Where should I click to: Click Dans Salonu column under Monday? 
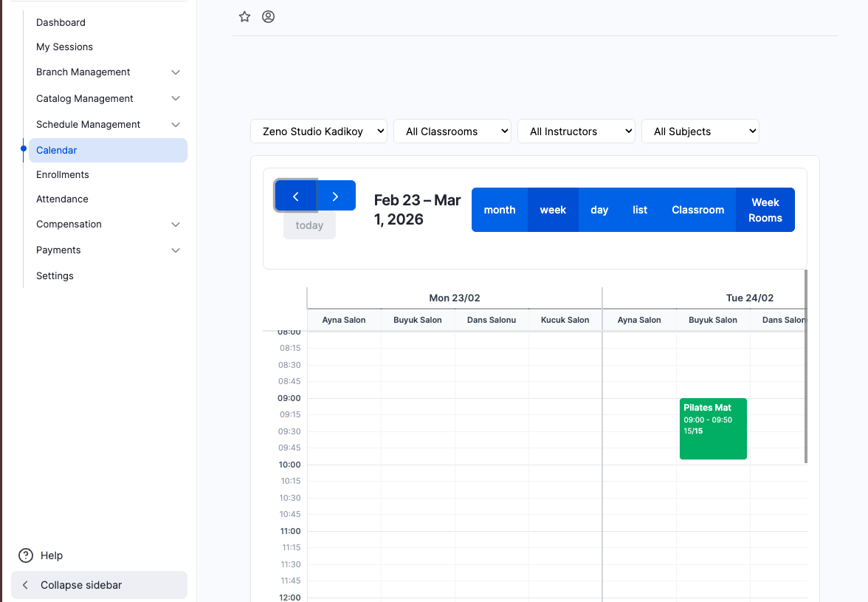[x=492, y=320]
